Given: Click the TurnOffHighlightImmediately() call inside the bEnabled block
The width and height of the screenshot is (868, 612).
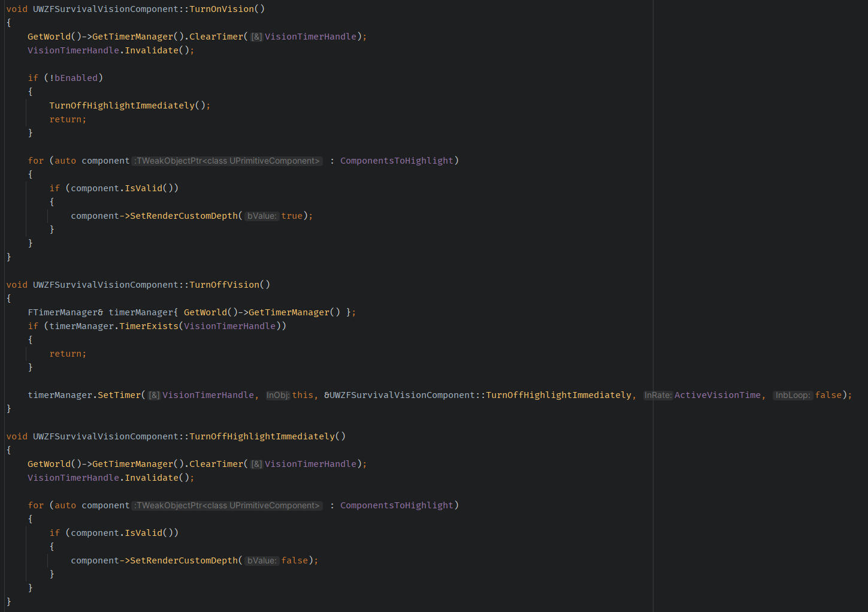Looking at the screenshot, I should (x=122, y=105).
